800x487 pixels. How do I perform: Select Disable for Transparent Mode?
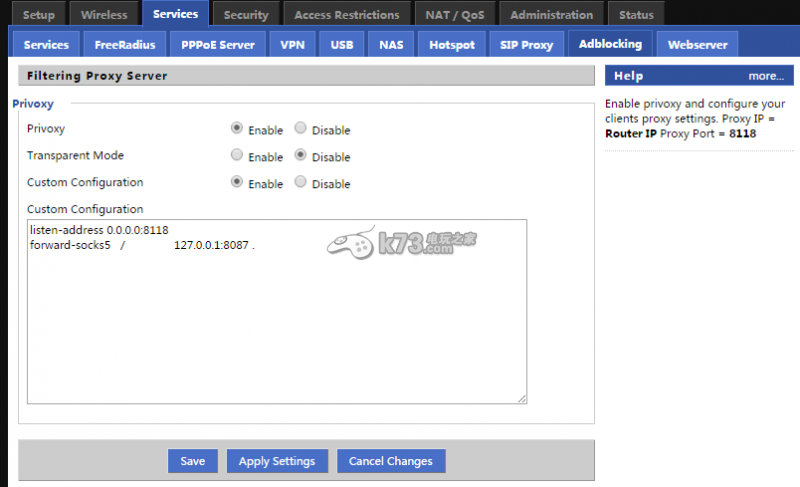click(301, 156)
